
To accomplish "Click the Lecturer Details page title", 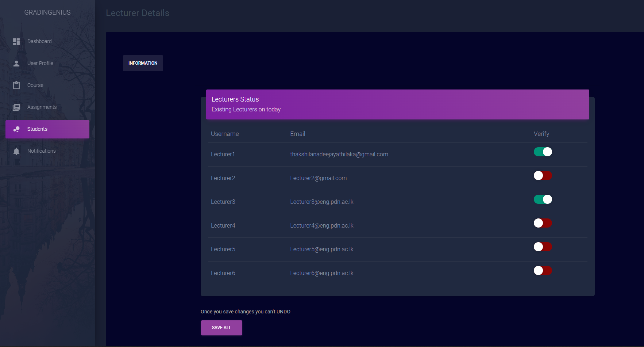I will click(x=138, y=13).
